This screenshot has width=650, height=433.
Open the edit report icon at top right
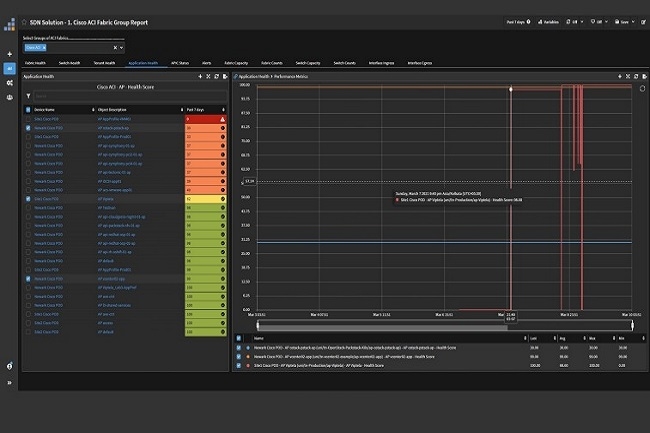644,22
